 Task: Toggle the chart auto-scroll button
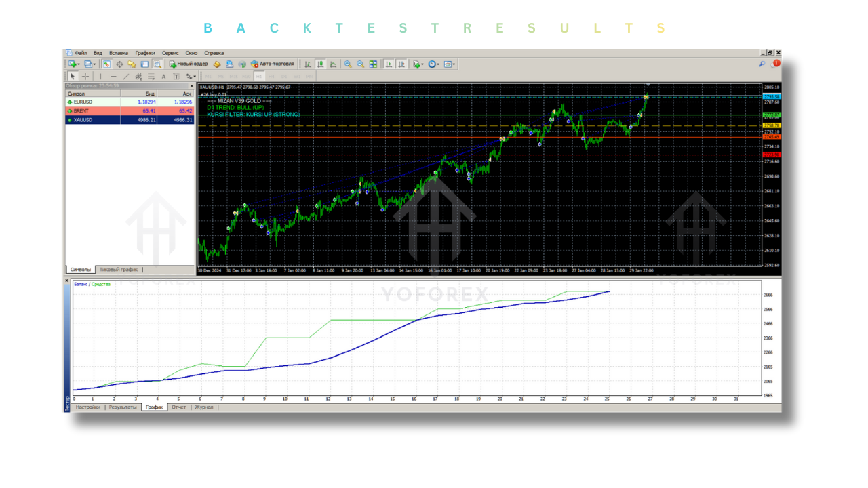click(x=389, y=64)
